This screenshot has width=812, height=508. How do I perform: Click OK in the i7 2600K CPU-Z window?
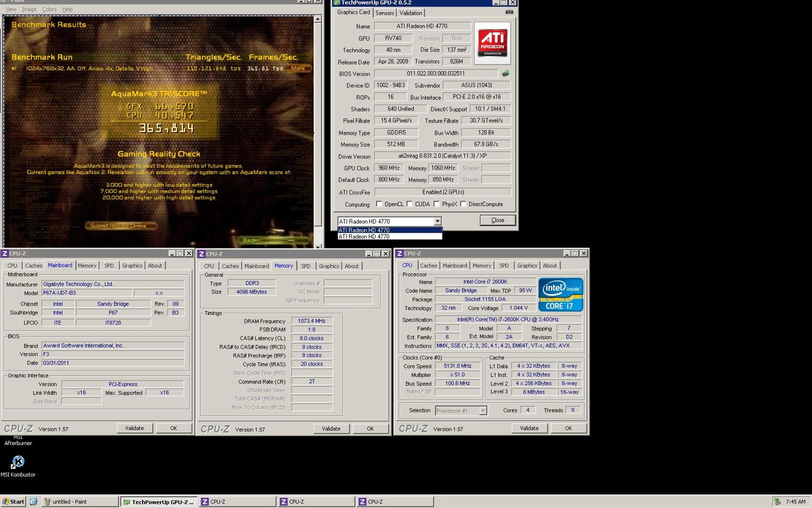(x=568, y=428)
